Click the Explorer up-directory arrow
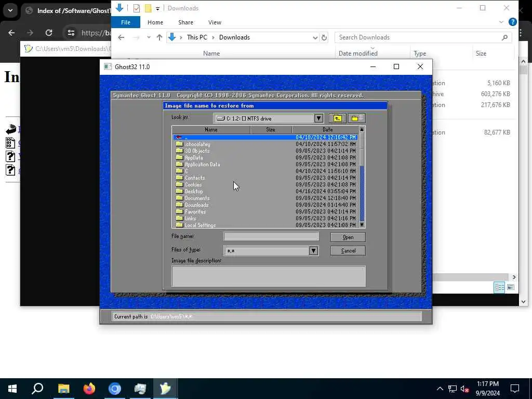Viewport: 532px width, 399px height. pyautogui.click(x=159, y=37)
